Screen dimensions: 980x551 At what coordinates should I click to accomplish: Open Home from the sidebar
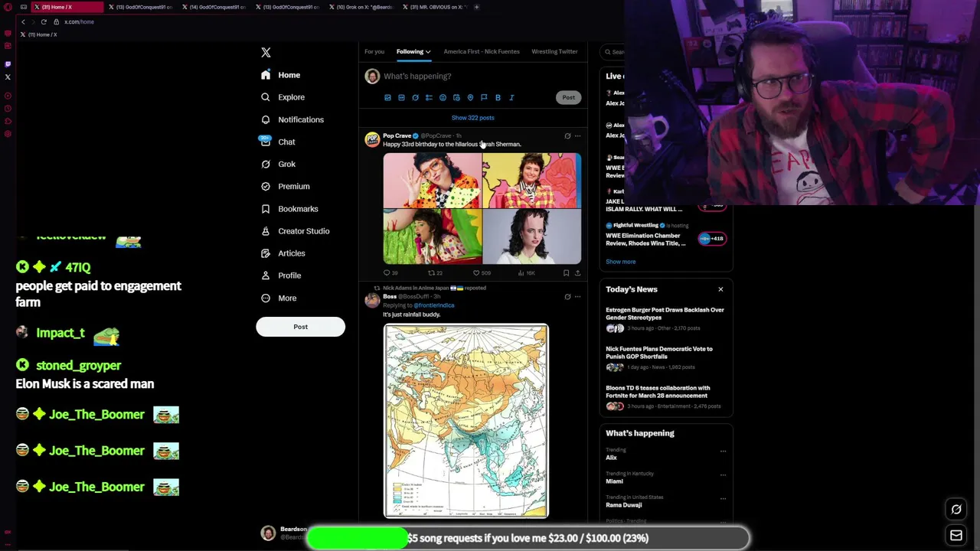tap(280, 75)
